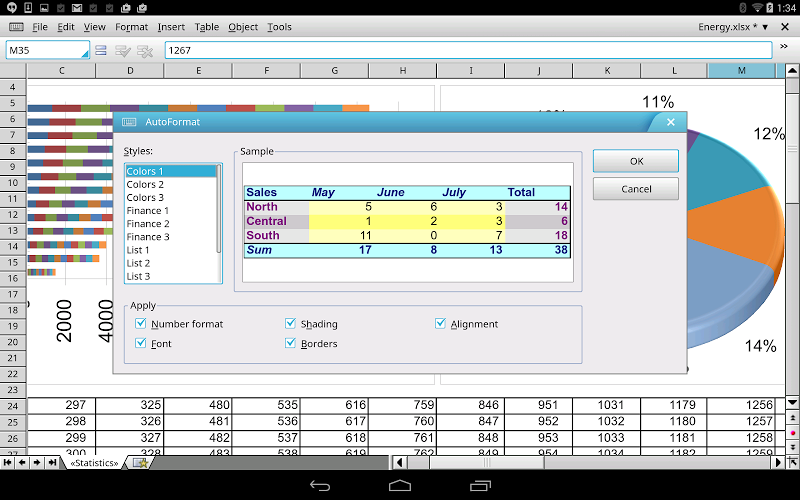Click horizontal scrollbar right arrow

[778, 463]
